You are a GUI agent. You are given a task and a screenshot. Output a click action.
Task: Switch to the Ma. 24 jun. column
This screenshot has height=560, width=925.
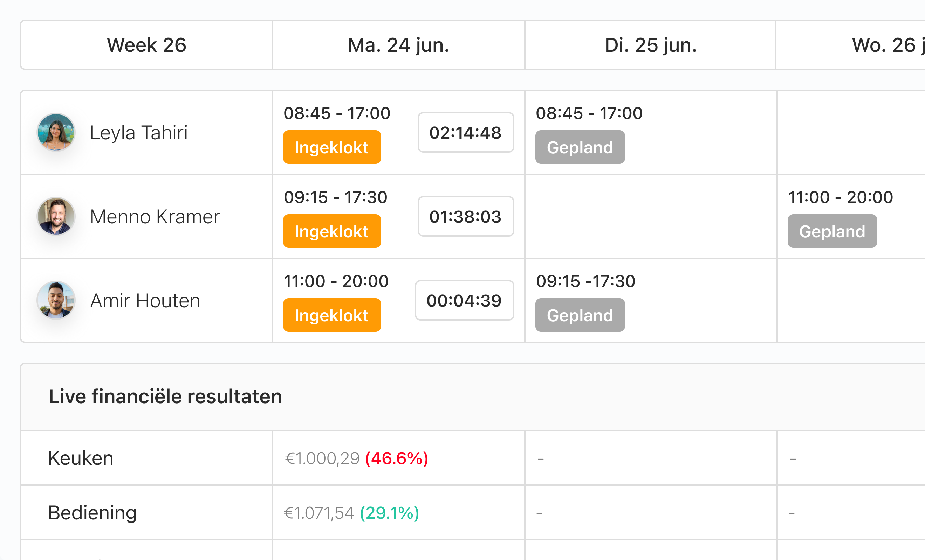point(398,45)
